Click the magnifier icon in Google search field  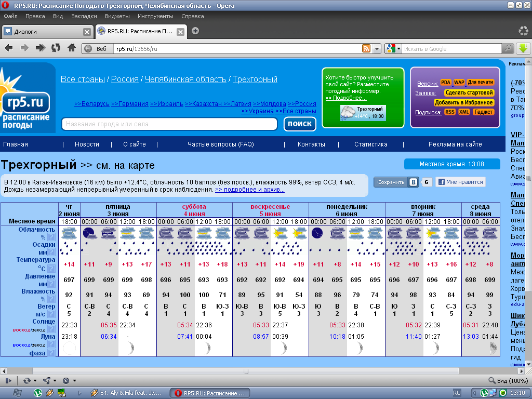pos(507,49)
